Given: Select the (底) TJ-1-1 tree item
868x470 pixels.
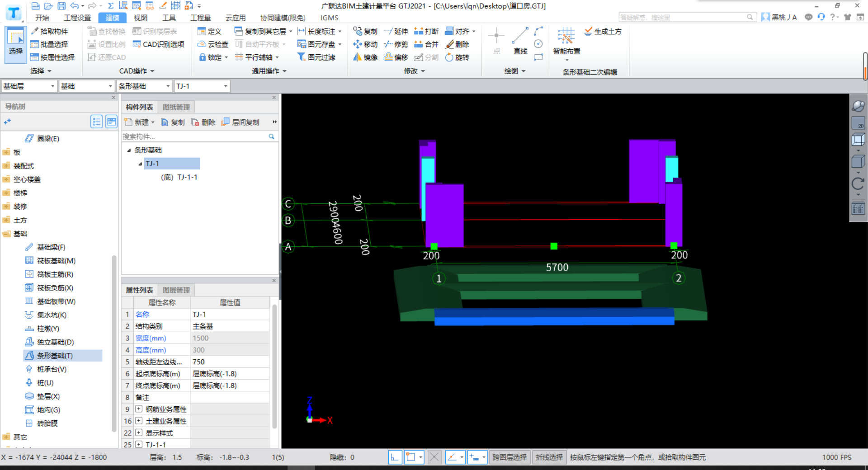Looking at the screenshot, I should click(x=179, y=177).
